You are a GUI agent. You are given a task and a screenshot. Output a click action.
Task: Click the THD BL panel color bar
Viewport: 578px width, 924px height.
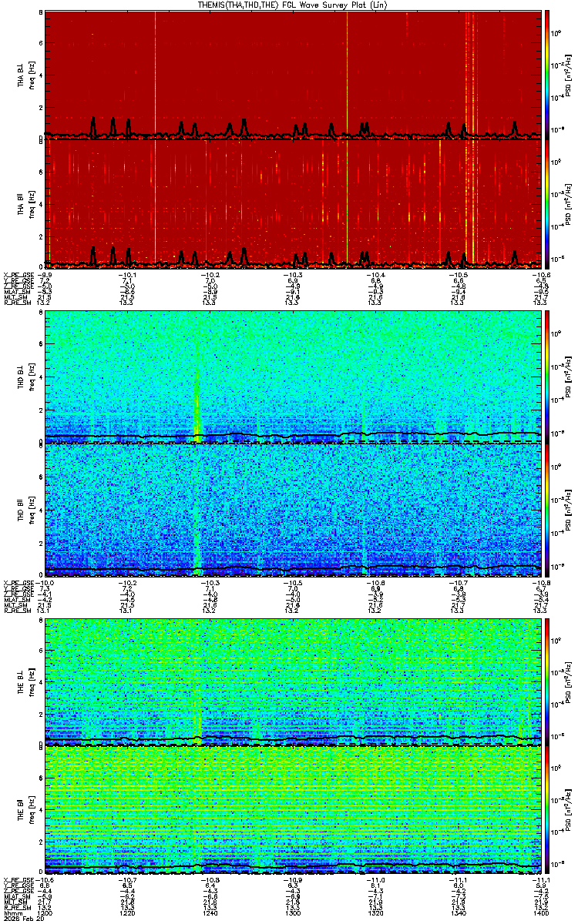(x=547, y=377)
